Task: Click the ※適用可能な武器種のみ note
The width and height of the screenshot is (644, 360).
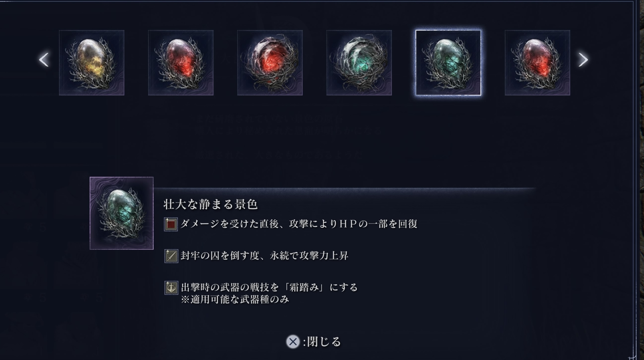Action: click(x=235, y=300)
